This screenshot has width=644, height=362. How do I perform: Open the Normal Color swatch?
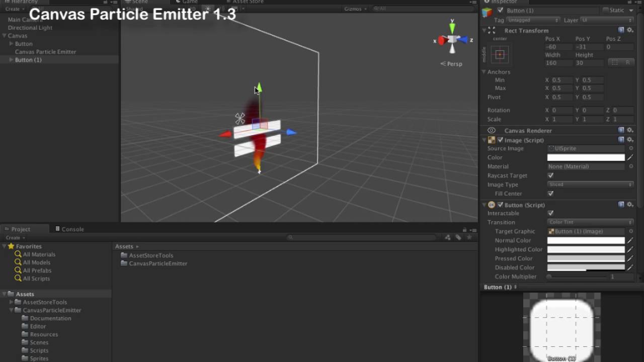[x=585, y=240]
